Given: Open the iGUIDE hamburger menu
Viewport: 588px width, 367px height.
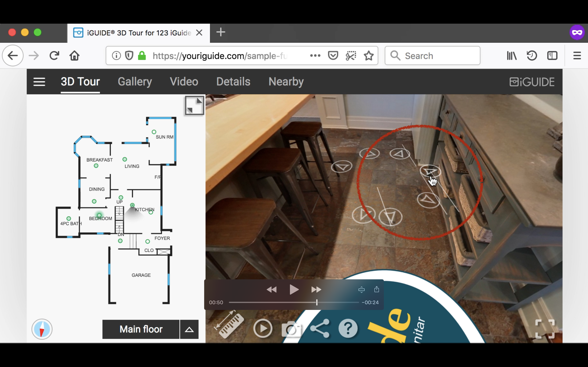Looking at the screenshot, I should [39, 82].
